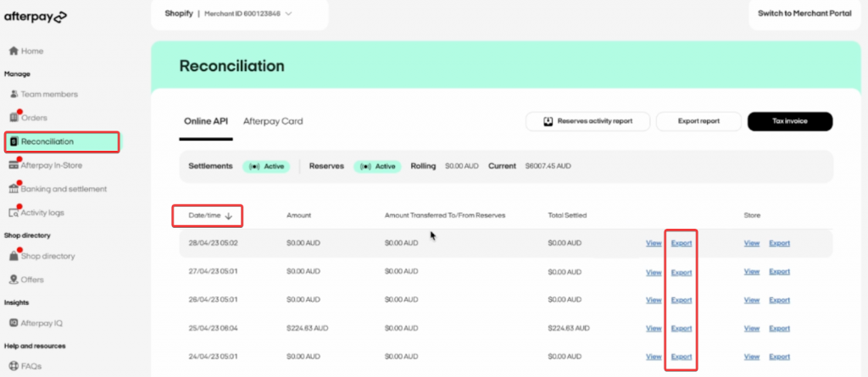Open Reconciliation in the sidebar
The height and width of the screenshot is (377, 868).
[61, 141]
